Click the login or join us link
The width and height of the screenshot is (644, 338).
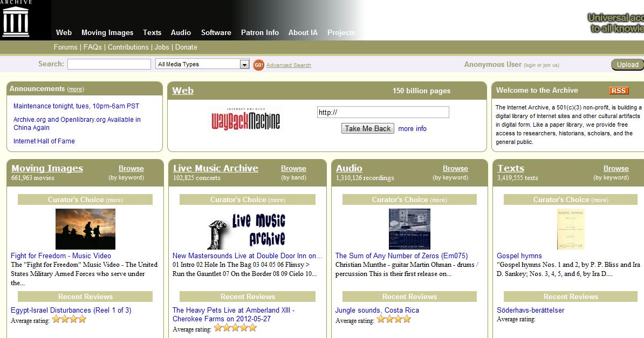click(542, 65)
